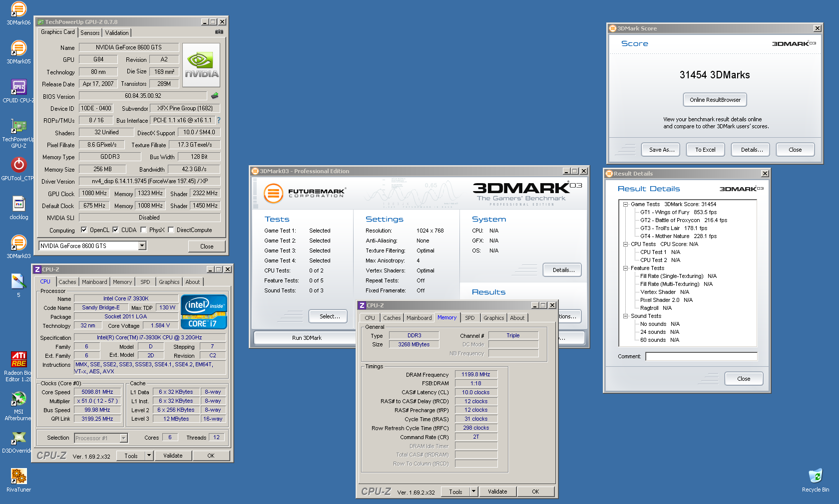This screenshot has width=839, height=504.
Task: Open the Processor #1 selection dropdown
Action: pyautogui.click(x=123, y=438)
